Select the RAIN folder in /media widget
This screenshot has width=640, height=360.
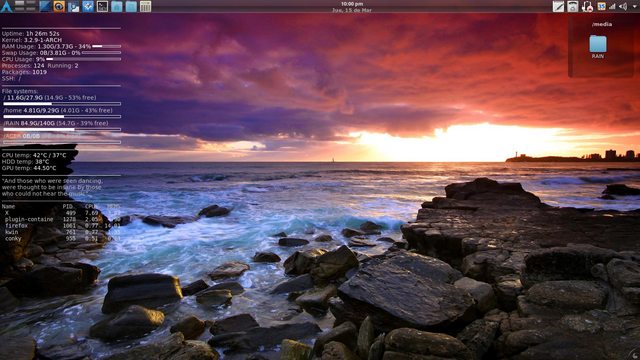[x=598, y=47]
